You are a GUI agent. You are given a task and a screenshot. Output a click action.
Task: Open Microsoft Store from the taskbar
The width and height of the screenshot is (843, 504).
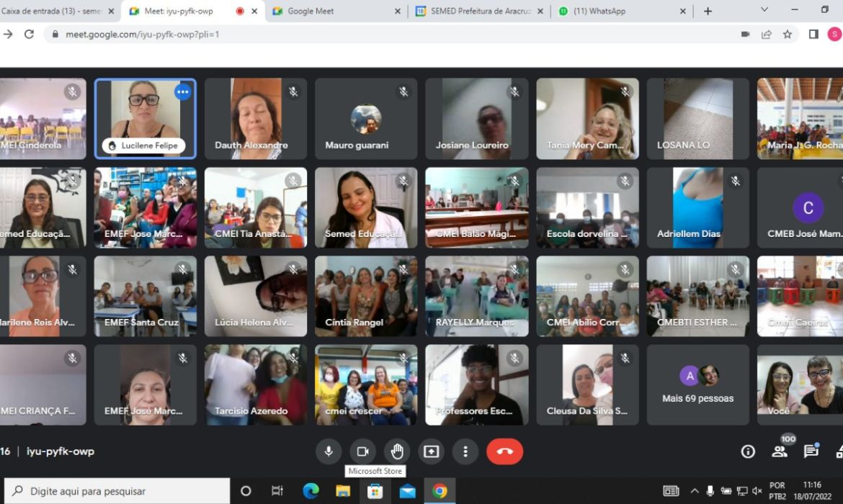coord(375,491)
